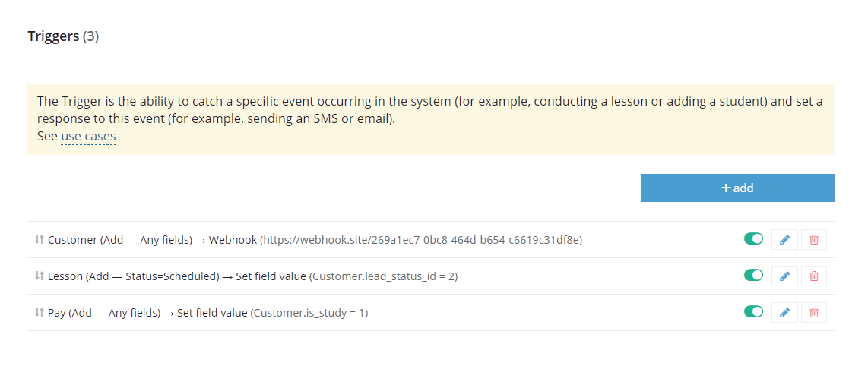Edit the Lesson Status=Scheduled trigger
868x385 pixels.
(x=784, y=276)
